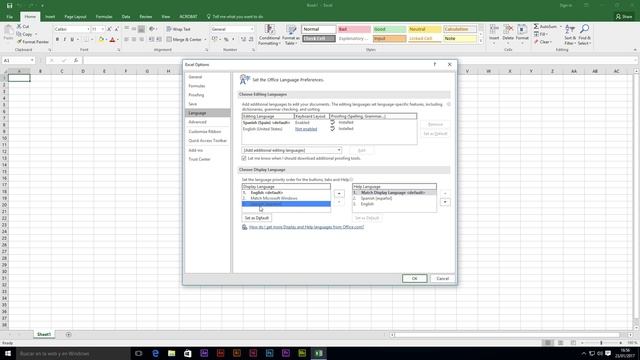The image size is (640, 360).
Task: Select General category in Excel Options
Action: [x=207, y=77]
